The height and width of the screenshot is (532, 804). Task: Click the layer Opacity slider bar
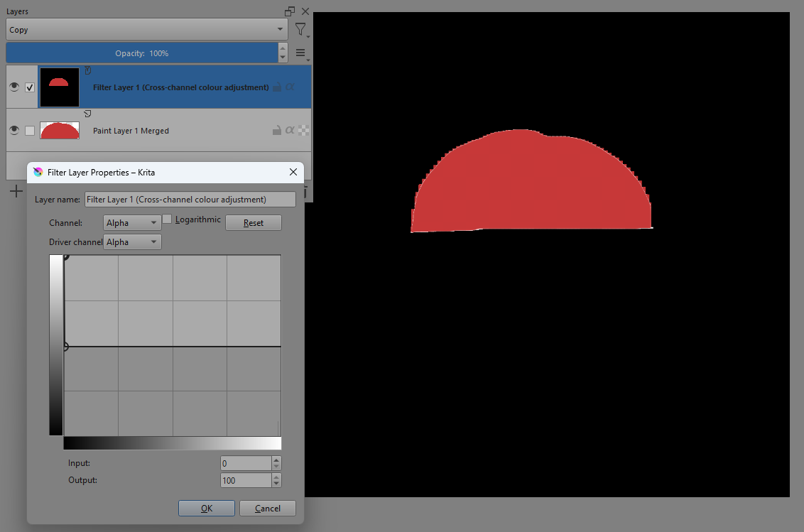coord(141,53)
